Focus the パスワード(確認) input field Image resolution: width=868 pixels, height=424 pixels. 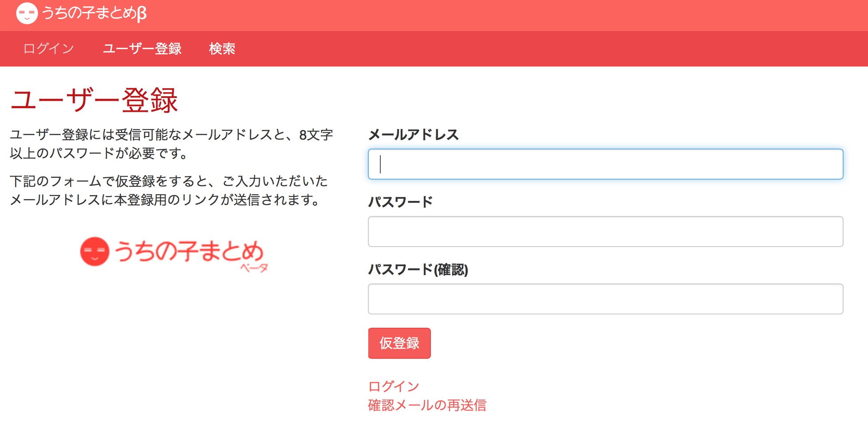coord(605,299)
